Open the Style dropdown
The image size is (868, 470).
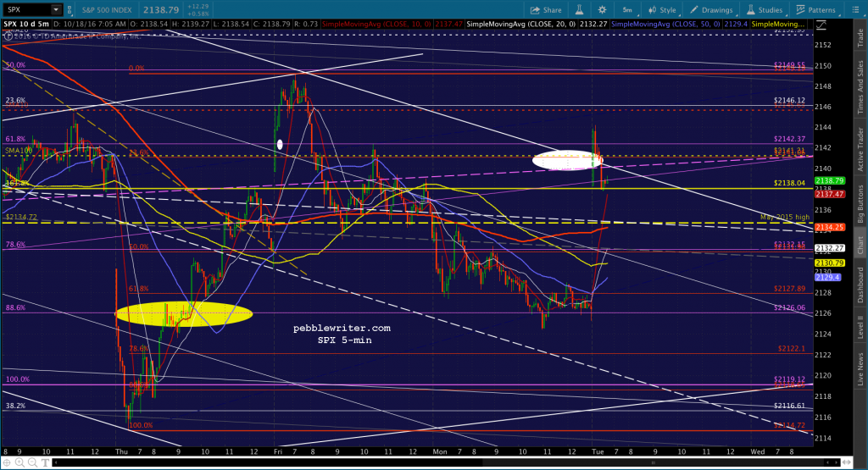point(663,10)
